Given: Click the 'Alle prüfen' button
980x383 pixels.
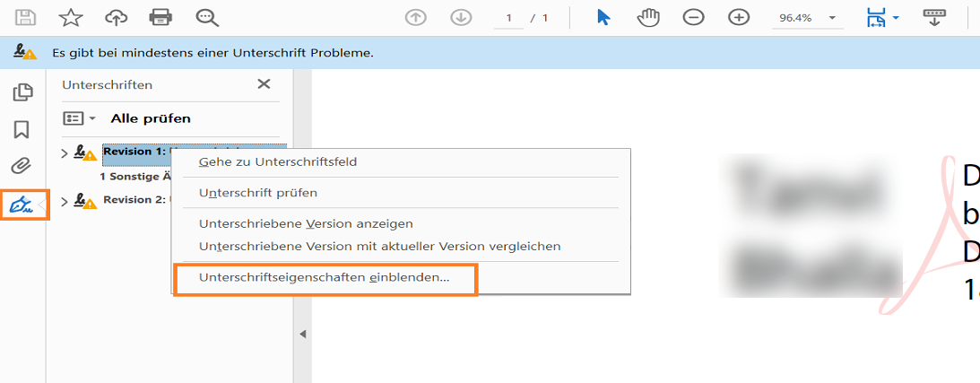Looking at the screenshot, I should coord(151,118).
